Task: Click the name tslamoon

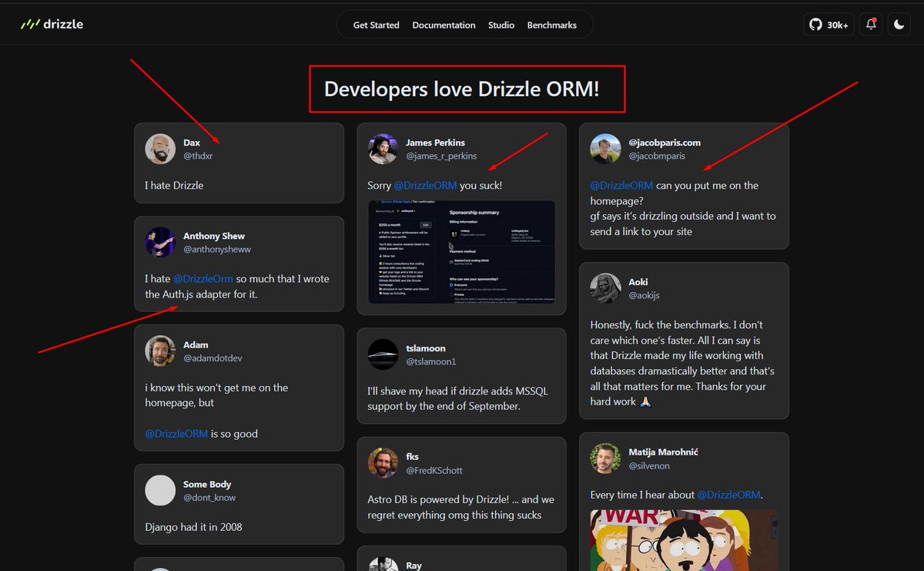Action: pos(426,348)
